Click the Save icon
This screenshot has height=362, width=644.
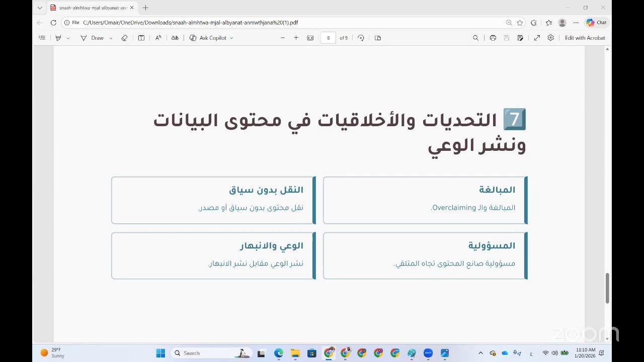[x=507, y=38]
